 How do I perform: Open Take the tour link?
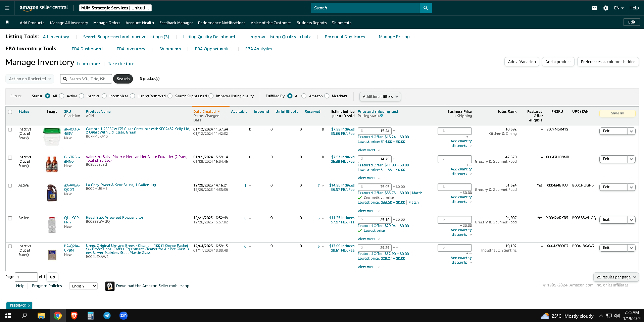click(x=121, y=64)
